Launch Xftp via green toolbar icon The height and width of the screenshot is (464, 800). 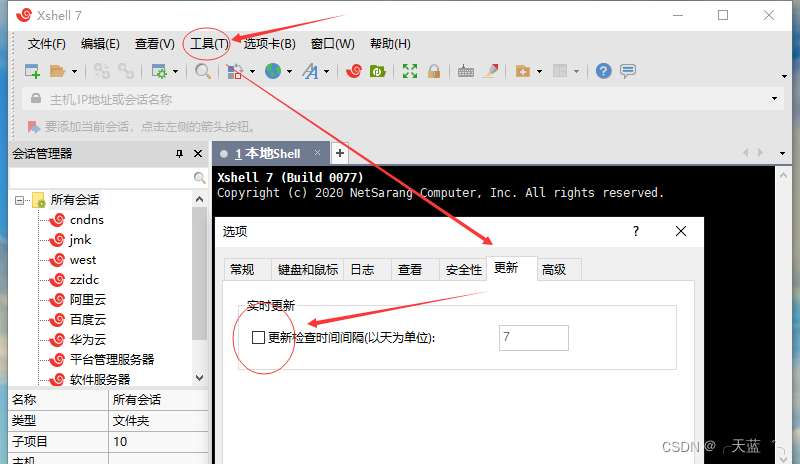pos(378,71)
